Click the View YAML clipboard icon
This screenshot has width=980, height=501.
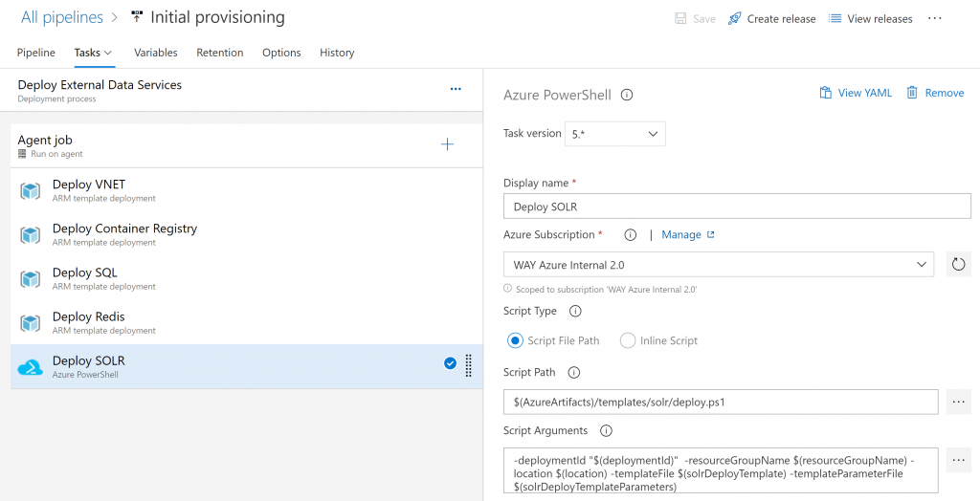tap(826, 93)
